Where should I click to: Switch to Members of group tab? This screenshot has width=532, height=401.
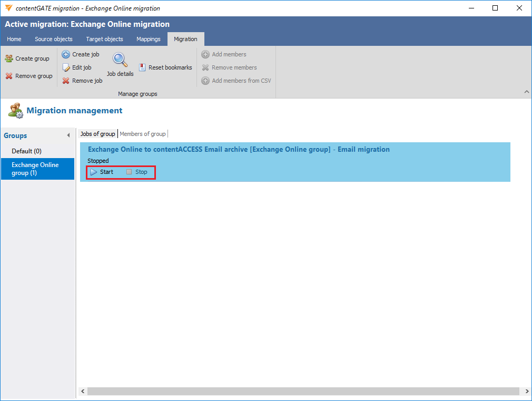pos(143,134)
